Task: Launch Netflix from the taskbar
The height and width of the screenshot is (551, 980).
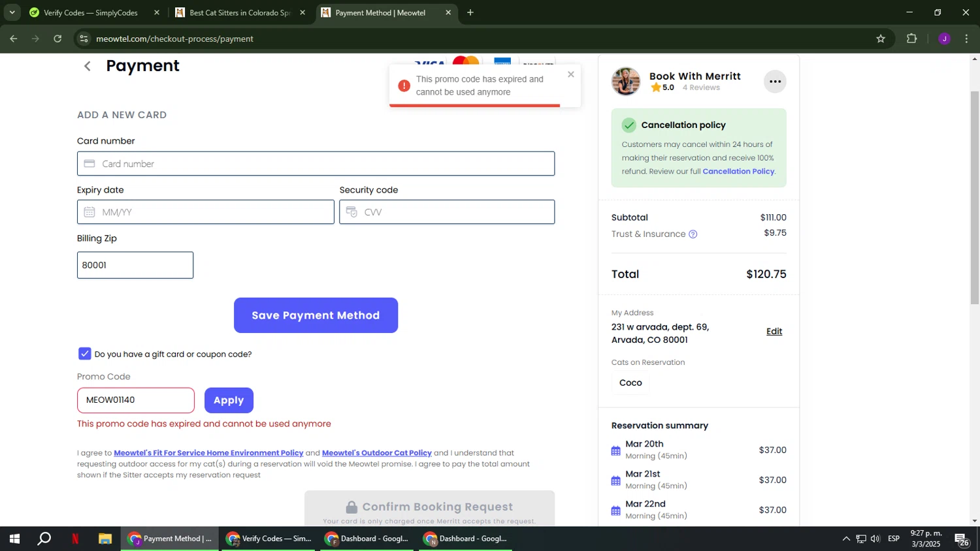Action: coord(75,539)
